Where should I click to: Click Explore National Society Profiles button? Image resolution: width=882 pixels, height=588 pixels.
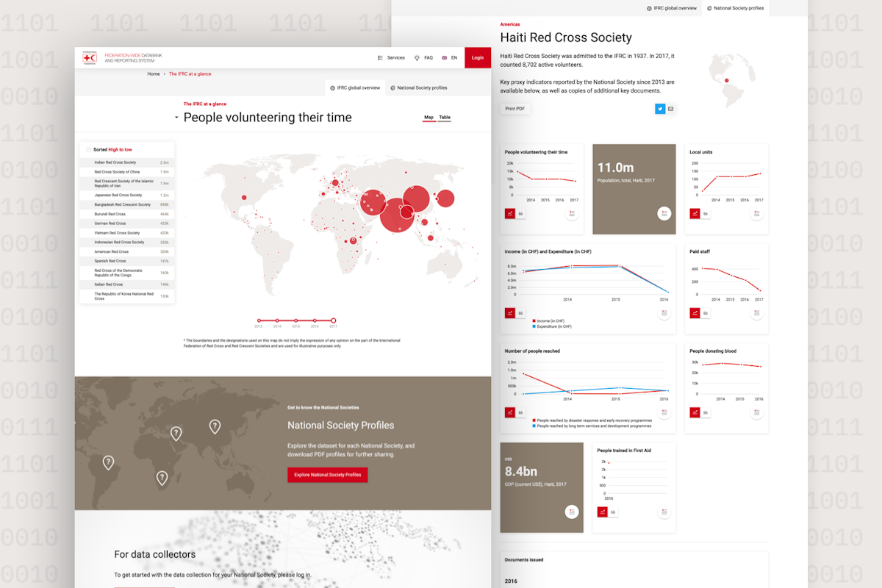pos(328,475)
